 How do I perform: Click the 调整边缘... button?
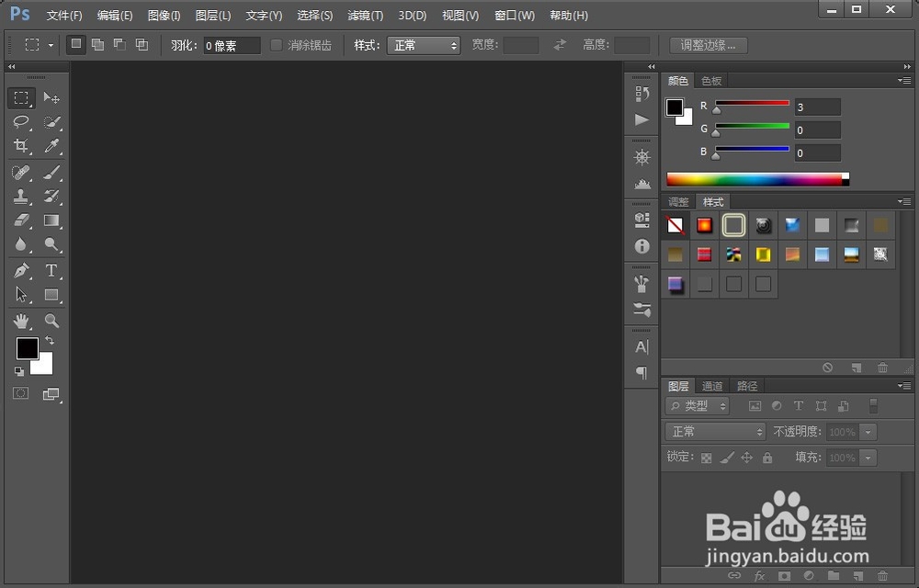[x=709, y=45]
